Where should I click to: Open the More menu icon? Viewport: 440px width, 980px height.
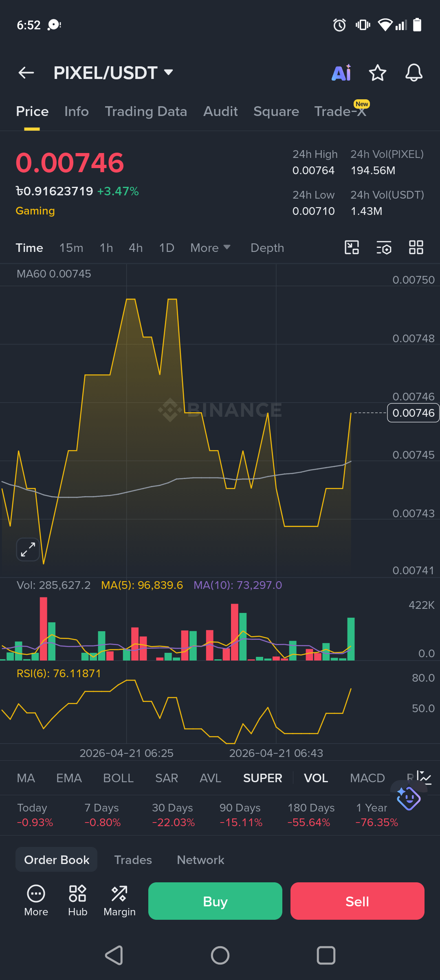pos(36,901)
